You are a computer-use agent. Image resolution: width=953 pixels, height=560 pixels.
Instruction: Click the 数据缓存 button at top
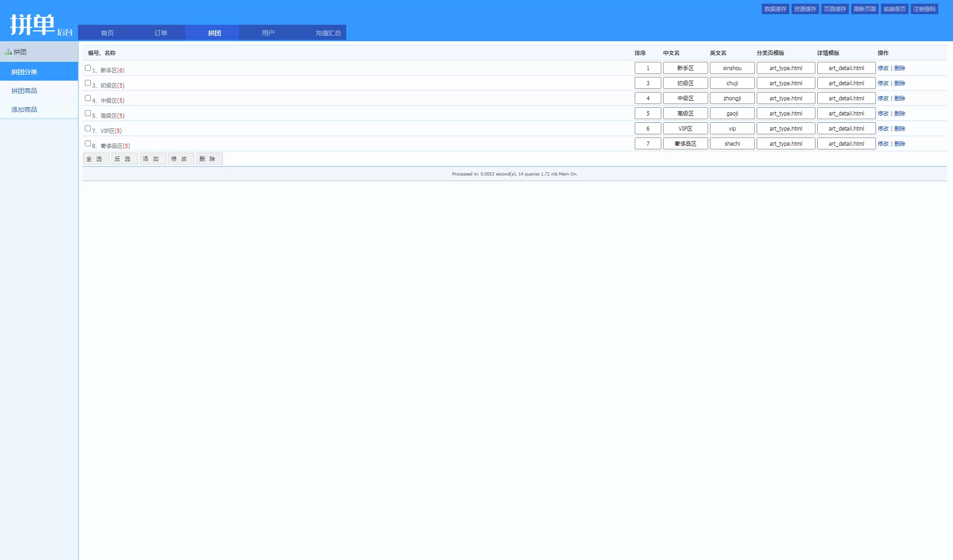pos(775,9)
